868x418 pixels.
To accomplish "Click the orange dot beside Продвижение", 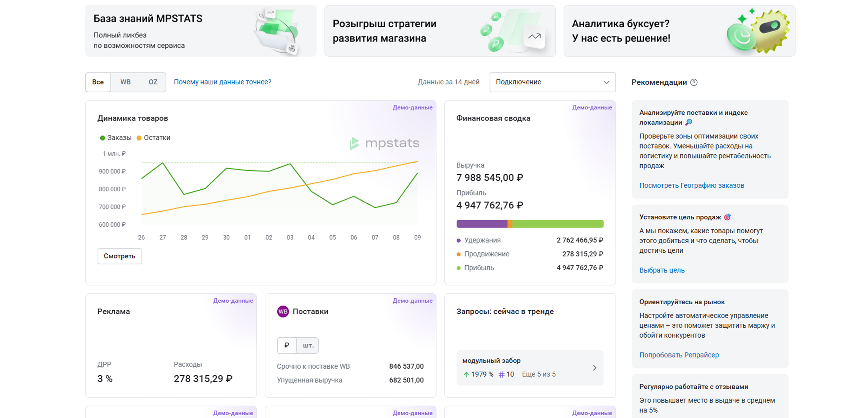I will pyautogui.click(x=458, y=254).
